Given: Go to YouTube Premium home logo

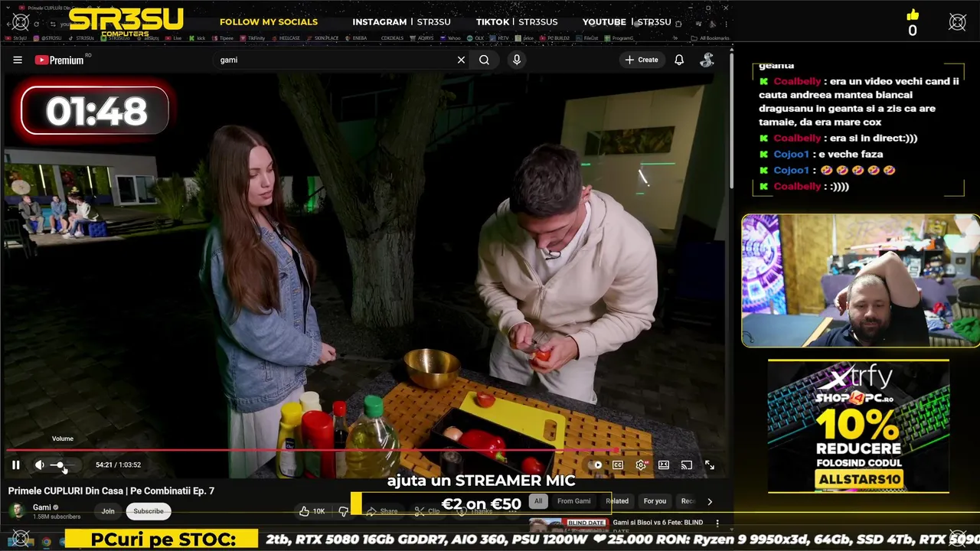Looking at the screenshot, I should 60,60.
